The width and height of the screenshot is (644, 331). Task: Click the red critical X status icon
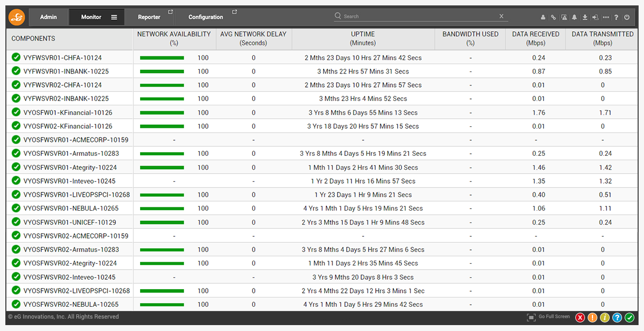pos(580,318)
